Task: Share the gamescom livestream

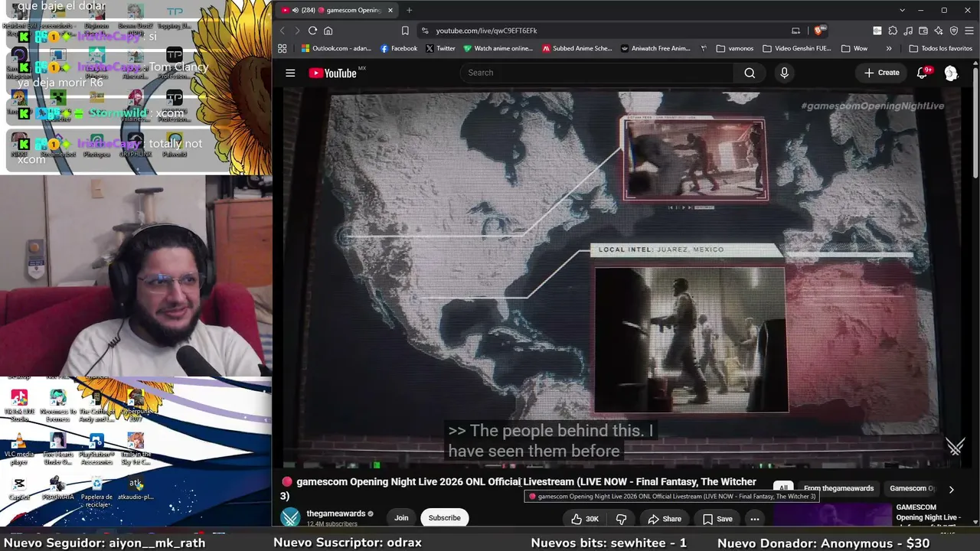Action: point(664,519)
